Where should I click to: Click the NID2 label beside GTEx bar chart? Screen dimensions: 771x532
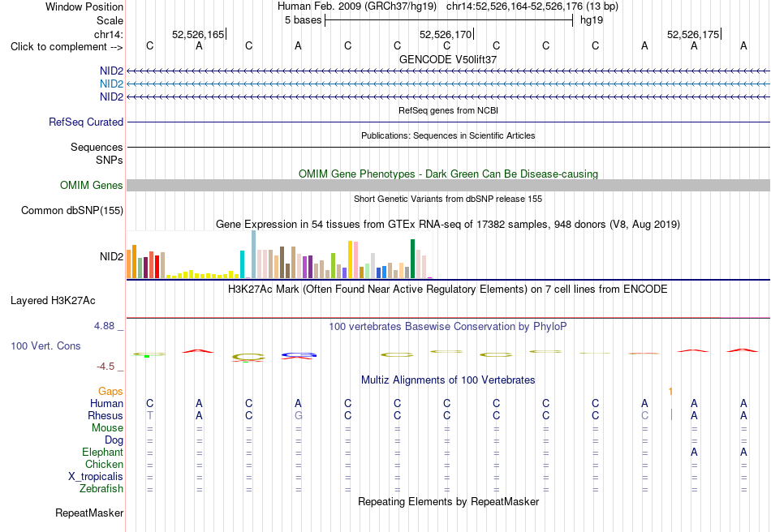tap(111, 256)
